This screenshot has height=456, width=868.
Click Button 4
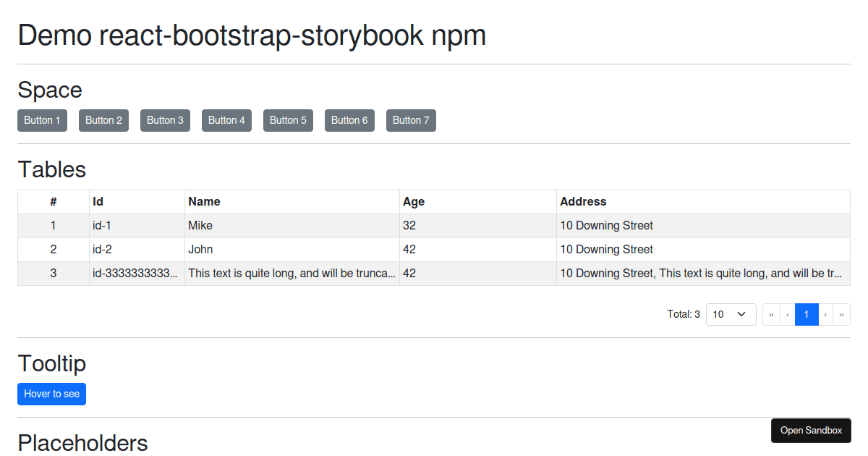coord(226,120)
